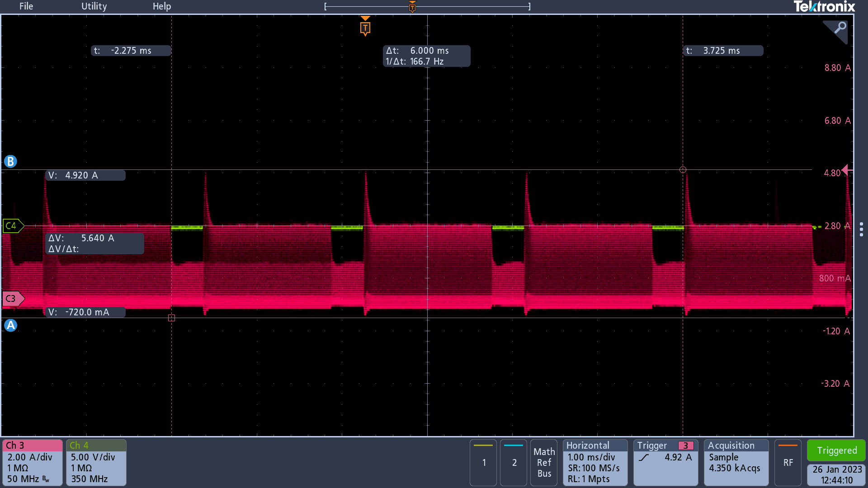
Task: Select the C3 channel ground handle
Action: coord(13,298)
